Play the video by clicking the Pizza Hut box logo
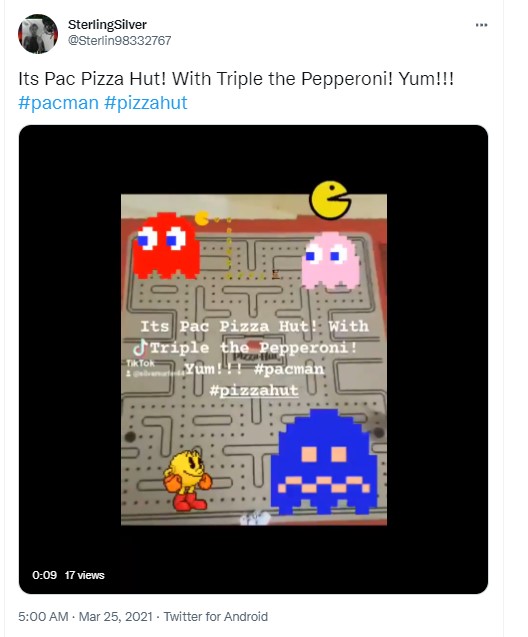Screen dimensions: 528x637 point(255,354)
